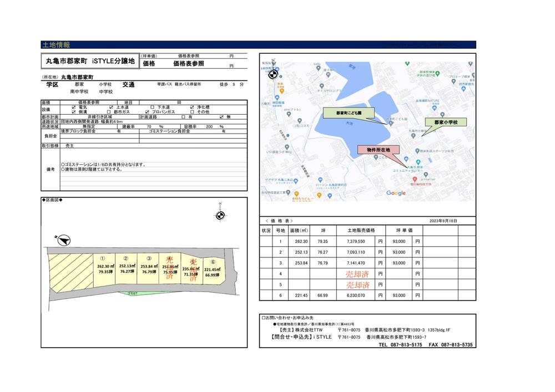
Task: Click lot ① labeled 262.30㎡ in the plot diagram
Action: click(105, 269)
